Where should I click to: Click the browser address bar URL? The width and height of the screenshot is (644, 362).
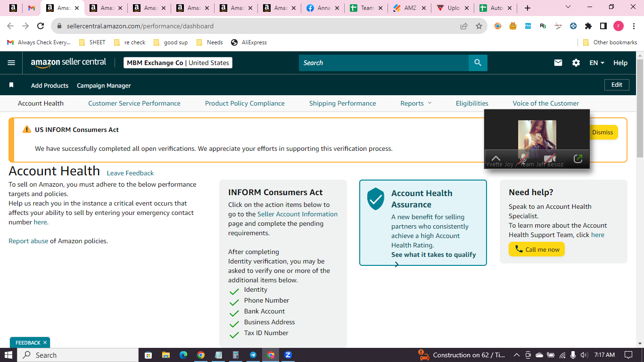140,26
